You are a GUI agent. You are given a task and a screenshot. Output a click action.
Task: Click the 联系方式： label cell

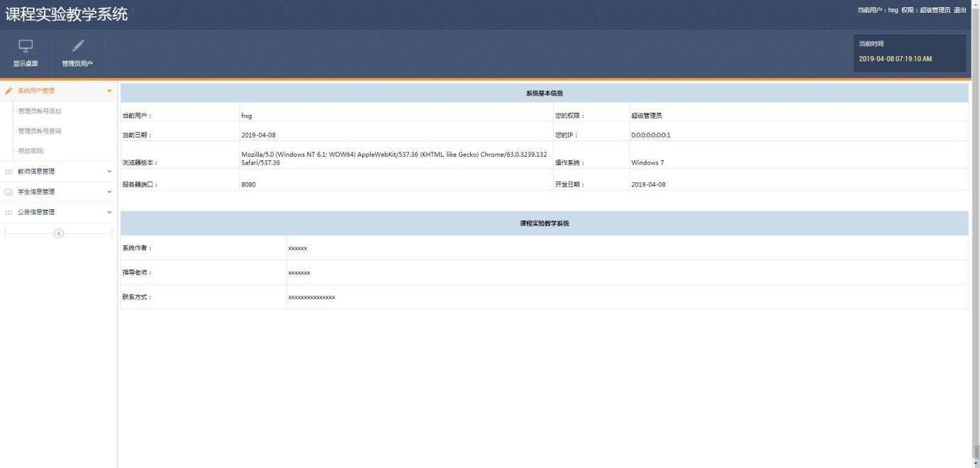(204, 296)
